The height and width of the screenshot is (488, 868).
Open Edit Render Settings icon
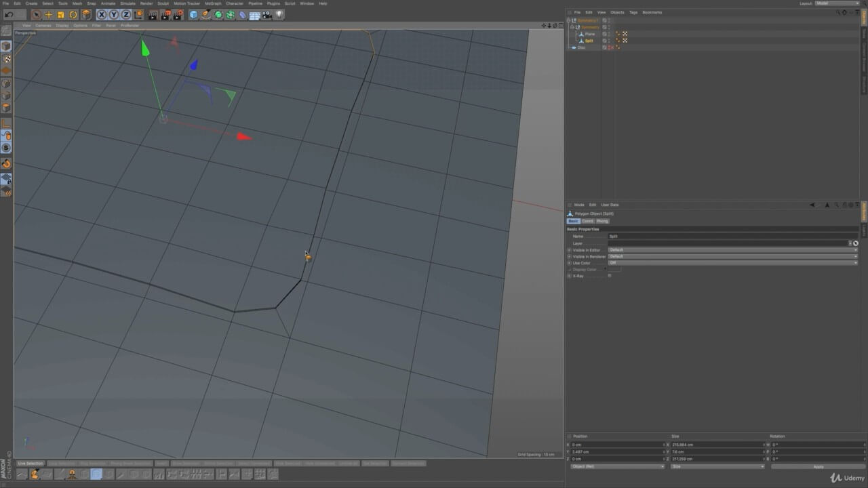(177, 14)
